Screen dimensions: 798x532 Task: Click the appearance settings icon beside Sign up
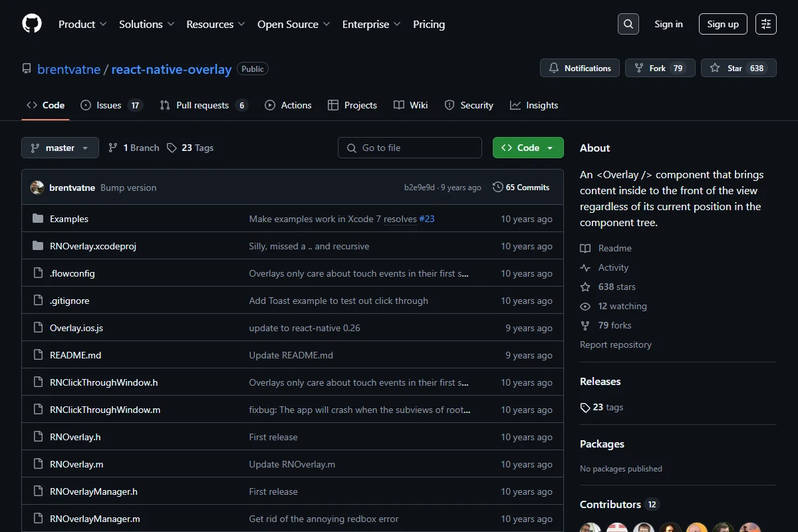click(x=766, y=24)
